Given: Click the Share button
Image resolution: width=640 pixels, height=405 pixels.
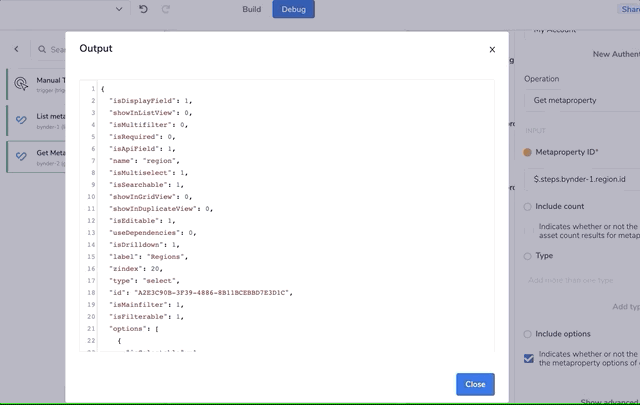Looking at the screenshot, I should click(630, 9).
